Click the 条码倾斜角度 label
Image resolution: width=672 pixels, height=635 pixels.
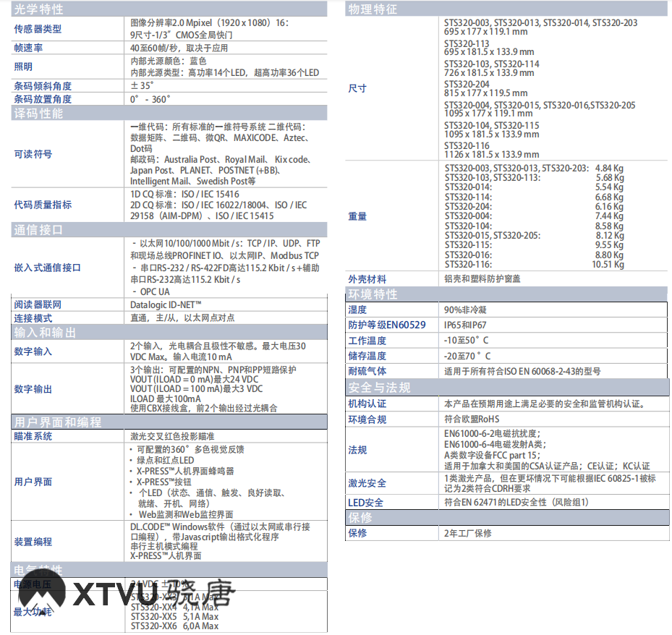[43, 86]
